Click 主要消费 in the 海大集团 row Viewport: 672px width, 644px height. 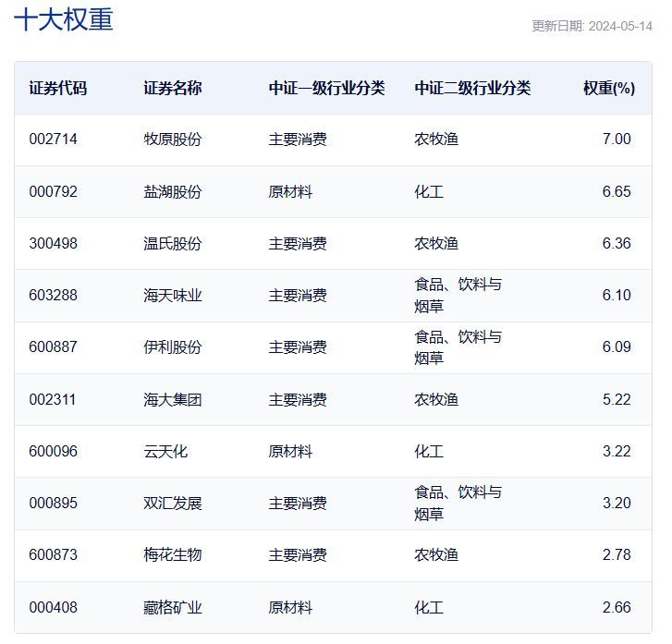[x=298, y=399]
